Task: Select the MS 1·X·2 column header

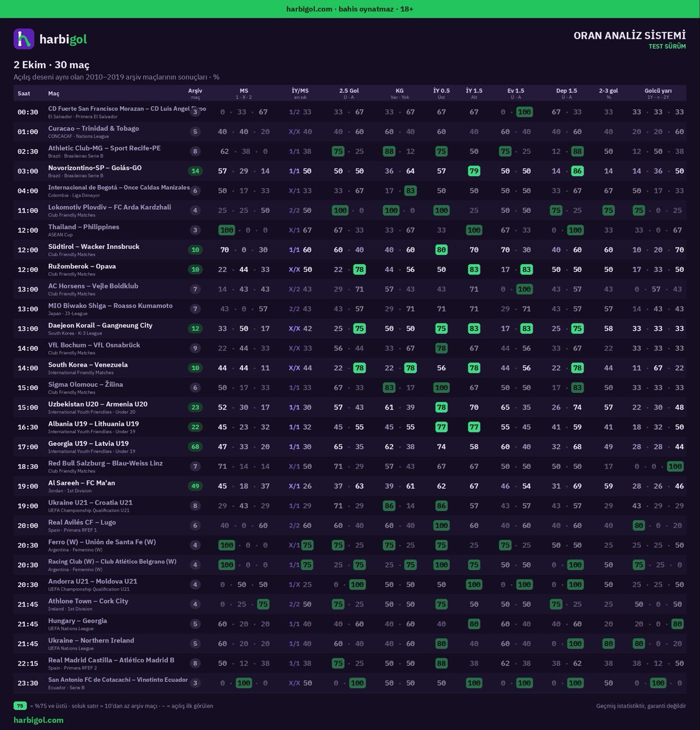Action: click(x=243, y=93)
